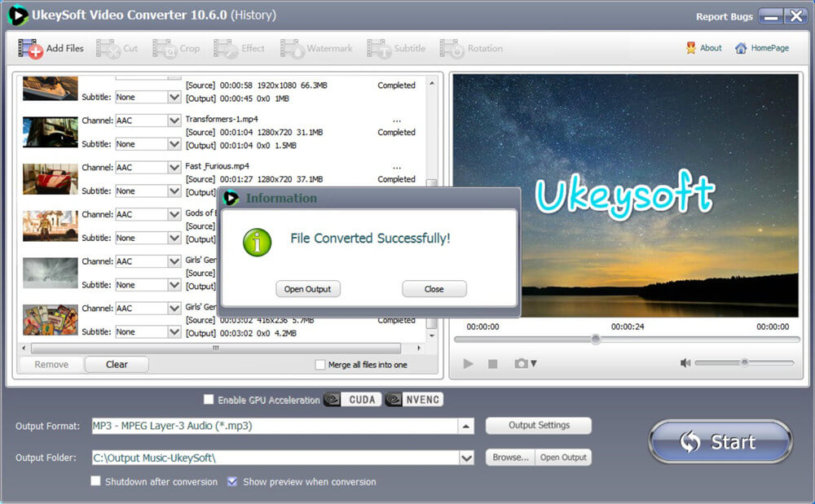This screenshot has height=504, width=815.
Task: Toggle Shutdown after conversion
Action: coord(95,480)
